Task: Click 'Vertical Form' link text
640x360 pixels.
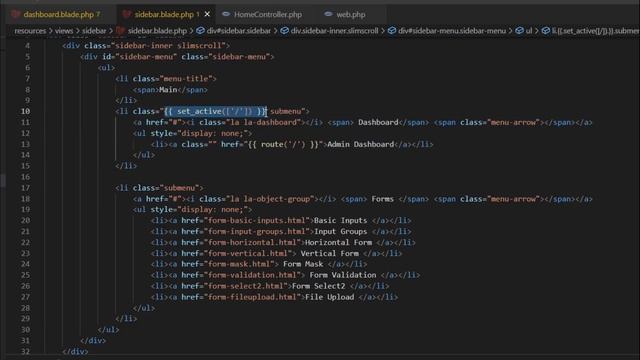Action: coord(329,254)
